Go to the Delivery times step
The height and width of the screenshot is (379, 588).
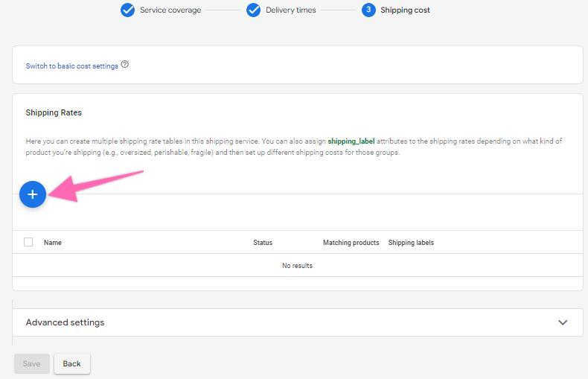291,10
